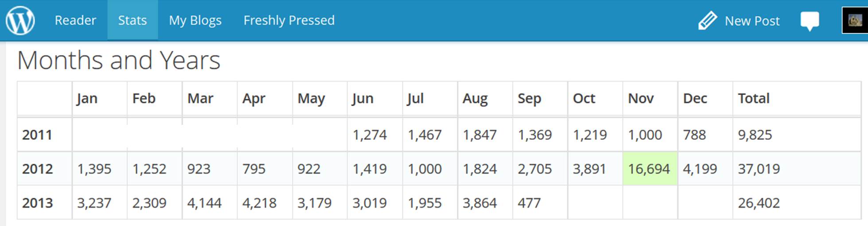Viewport: 868px width, 226px height.
Task: Click the 26,402 total for 2013
Action: coord(759,203)
